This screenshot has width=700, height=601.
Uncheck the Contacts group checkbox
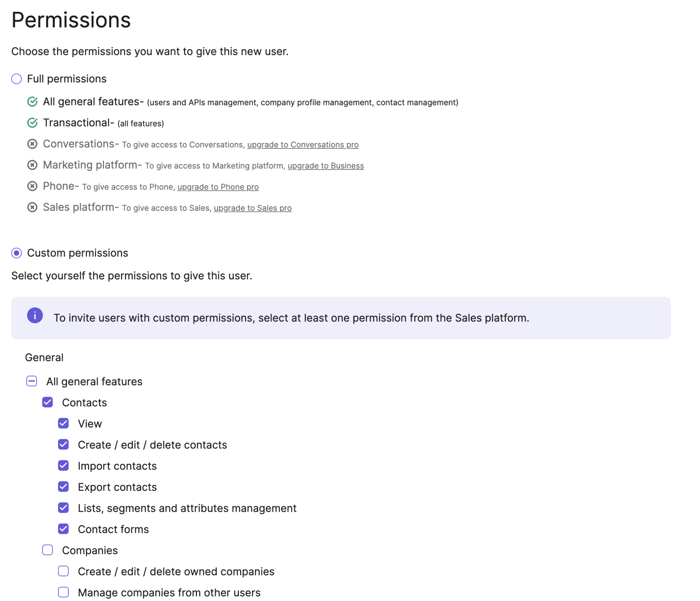(48, 402)
